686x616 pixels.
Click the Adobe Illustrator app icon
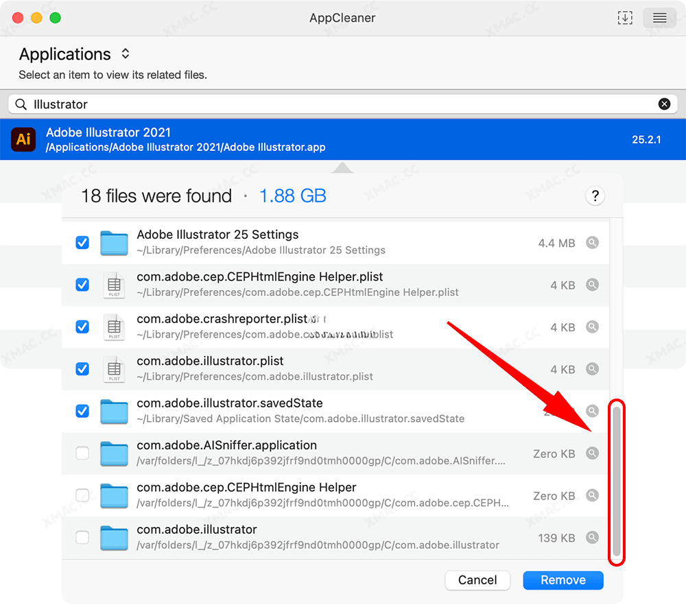tap(23, 139)
